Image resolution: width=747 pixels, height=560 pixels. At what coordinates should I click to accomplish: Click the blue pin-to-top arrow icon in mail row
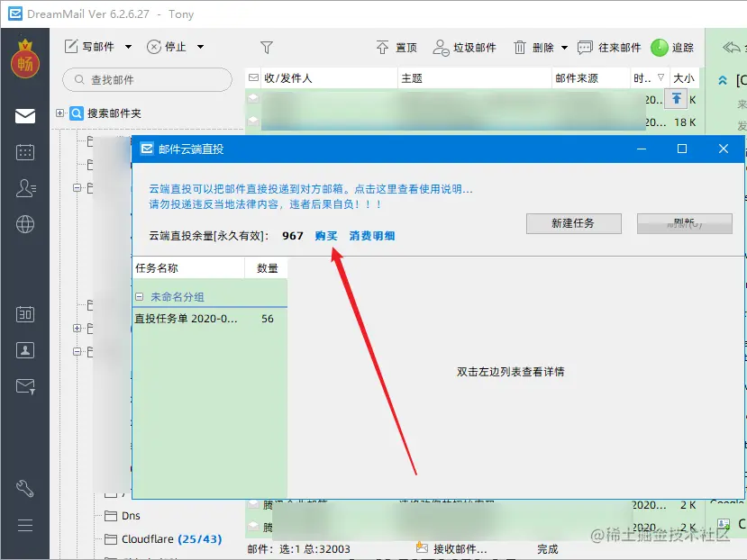[676, 98]
